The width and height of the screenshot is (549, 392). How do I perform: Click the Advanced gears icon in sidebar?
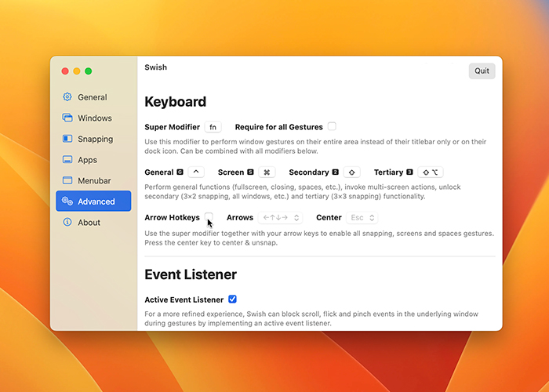[67, 201]
